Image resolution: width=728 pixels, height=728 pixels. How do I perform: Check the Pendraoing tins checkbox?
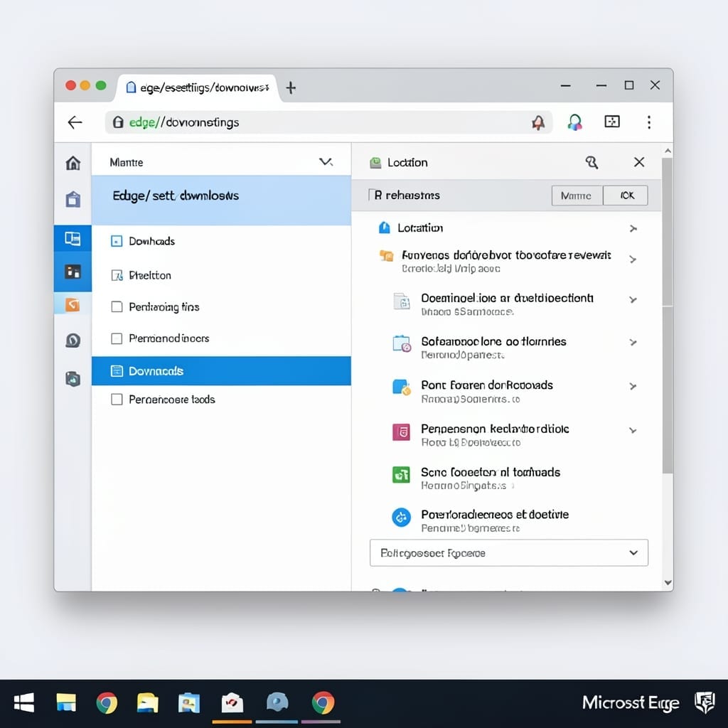coord(117,307)
